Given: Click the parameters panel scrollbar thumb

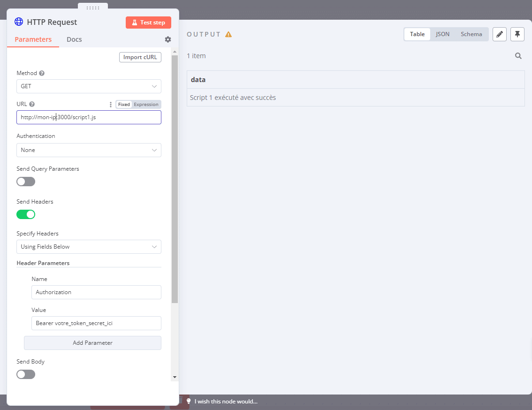Looking at the screenshot, I should click(x=175, y=179).
